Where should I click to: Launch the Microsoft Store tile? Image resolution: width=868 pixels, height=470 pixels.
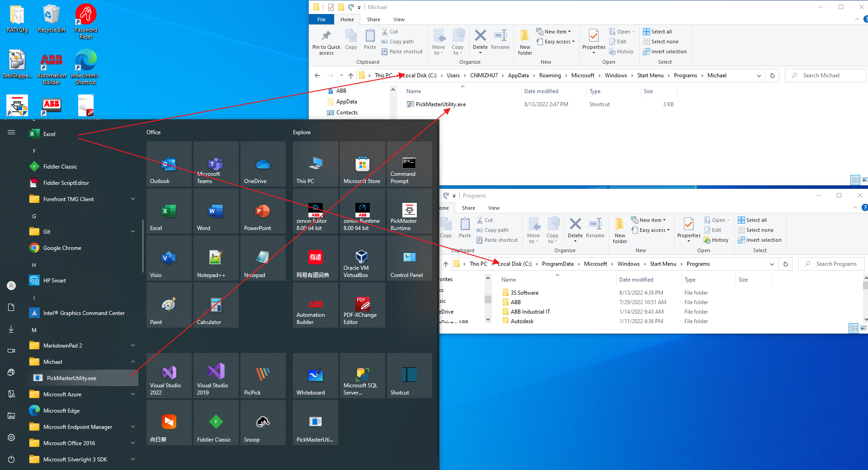[362, 164]
